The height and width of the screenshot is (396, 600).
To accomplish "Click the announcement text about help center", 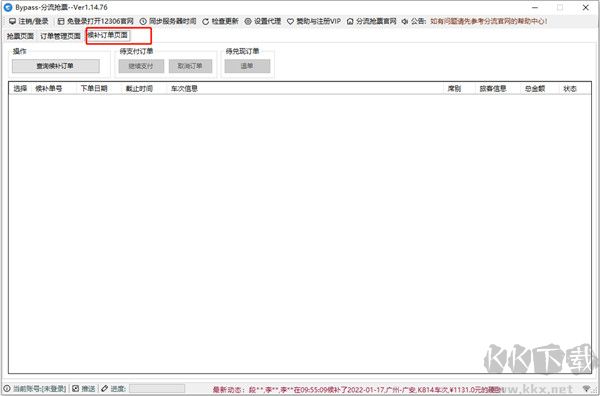I will (488, 21).
